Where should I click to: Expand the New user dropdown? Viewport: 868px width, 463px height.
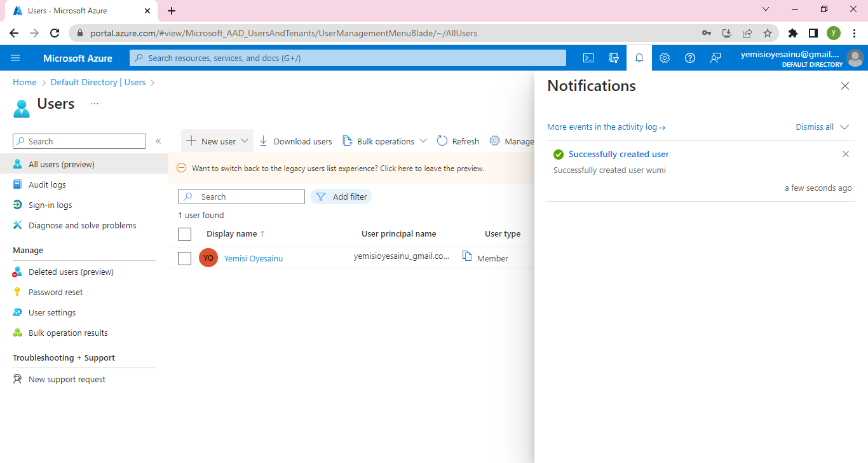(244, 141)
